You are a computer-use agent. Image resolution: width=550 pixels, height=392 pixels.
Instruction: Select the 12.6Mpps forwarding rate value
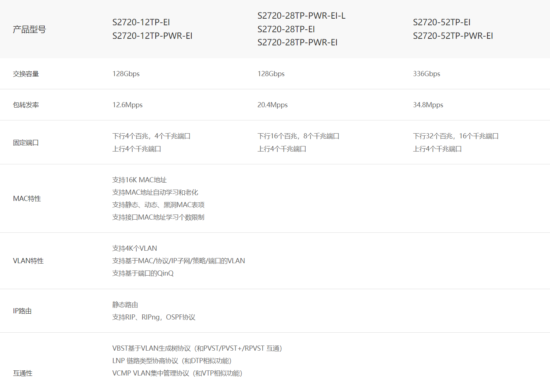127,105
